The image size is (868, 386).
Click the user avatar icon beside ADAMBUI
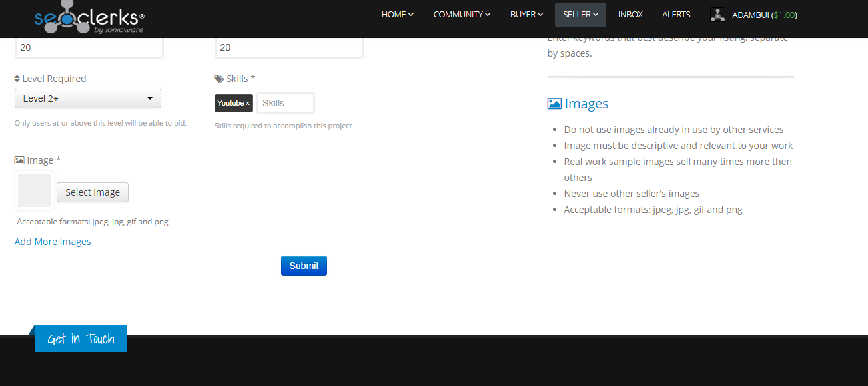717,15
